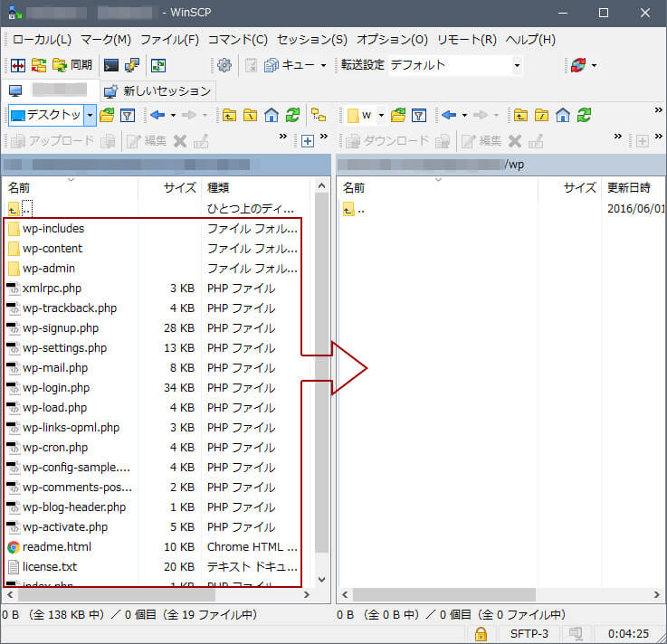Viewport: 667px width, 644px height.
Task: Expand arrow beside reconnect session icon
Action: pyautogui.click(x=594, y=66)
